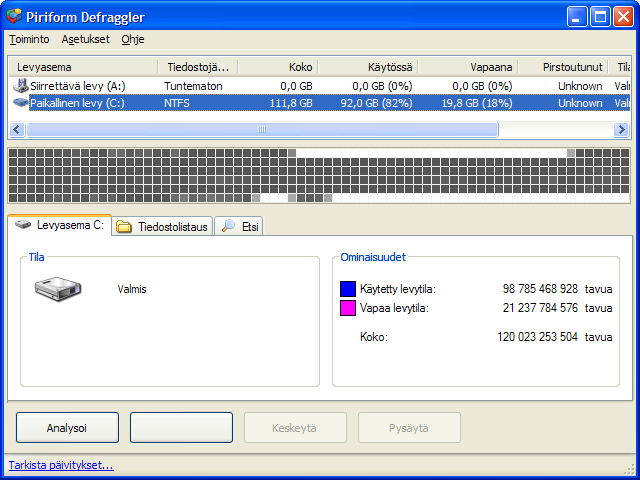Sort by the Koko column header

point(278,67)
